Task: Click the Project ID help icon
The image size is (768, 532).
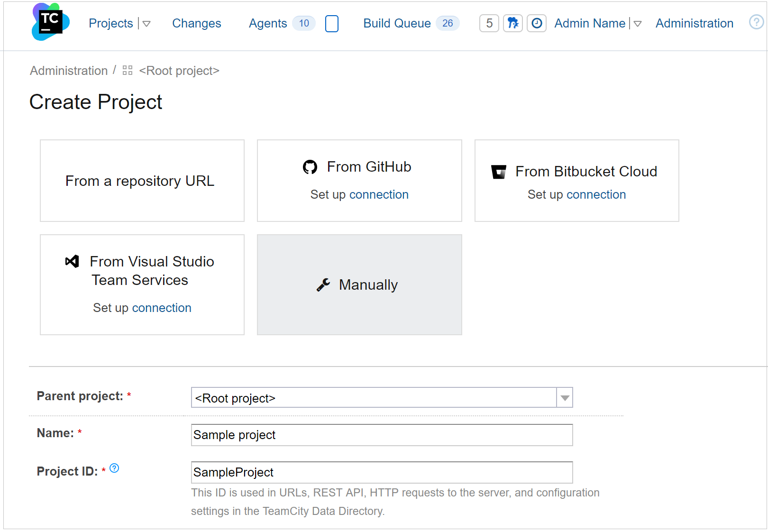Action: click(x=114, y=468)
